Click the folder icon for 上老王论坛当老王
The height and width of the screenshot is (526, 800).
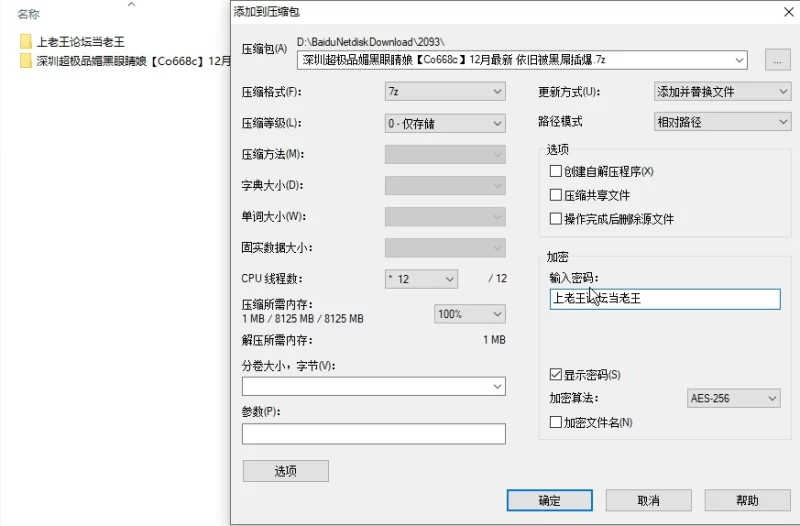coord(25,42)
